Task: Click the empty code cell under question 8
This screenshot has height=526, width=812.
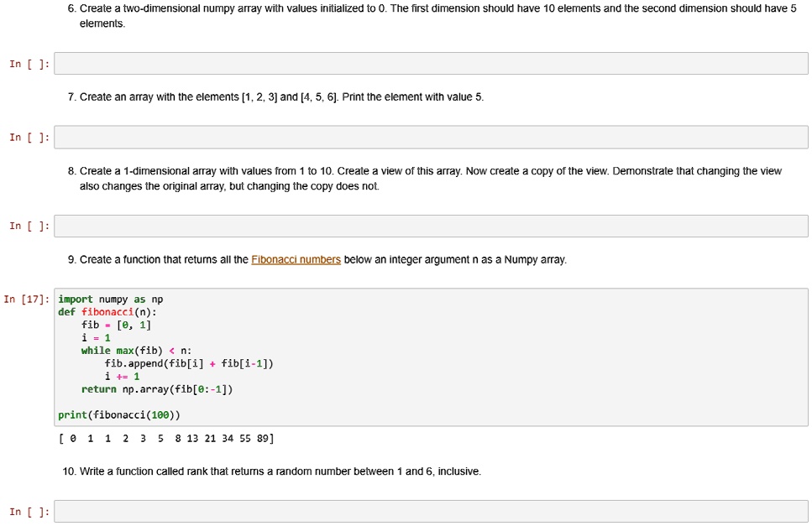Action: [x=431, y=226]
